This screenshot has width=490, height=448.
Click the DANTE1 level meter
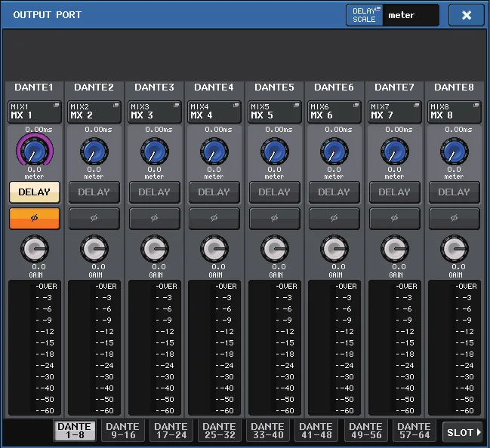point(35,348)
